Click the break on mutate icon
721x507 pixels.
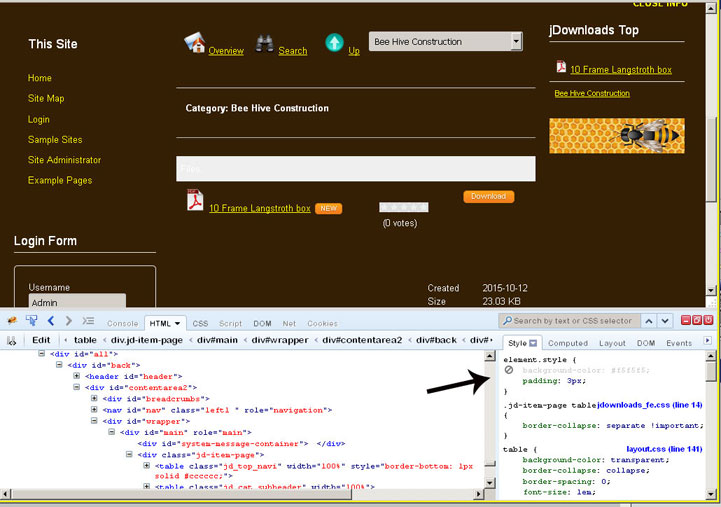(11, 341)
